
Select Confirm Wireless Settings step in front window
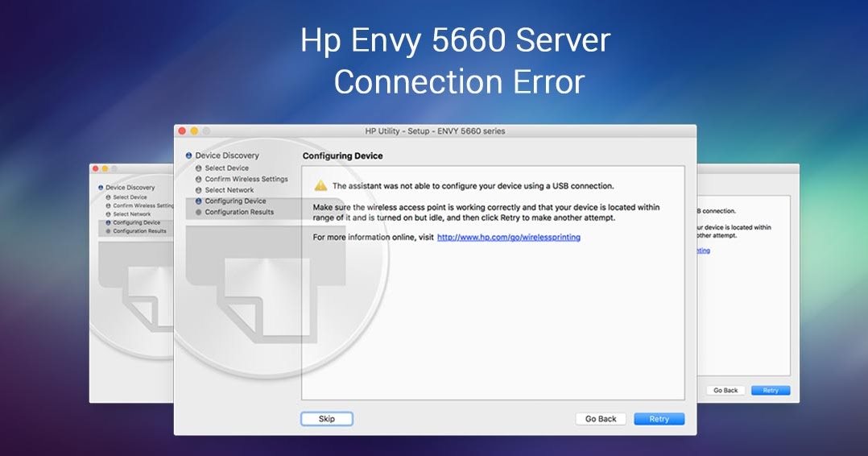[x=242, y=179]
